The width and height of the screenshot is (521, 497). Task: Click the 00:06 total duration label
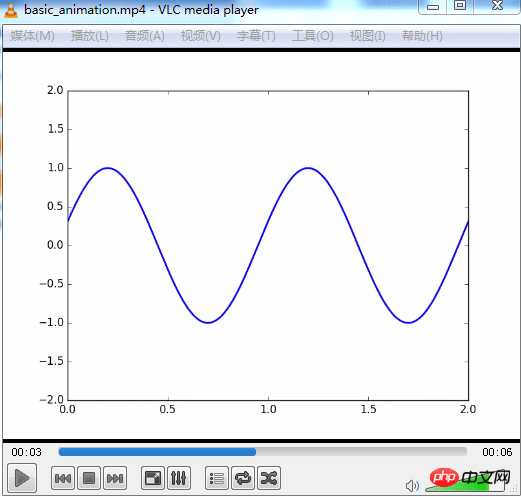[x=497, y=452]
